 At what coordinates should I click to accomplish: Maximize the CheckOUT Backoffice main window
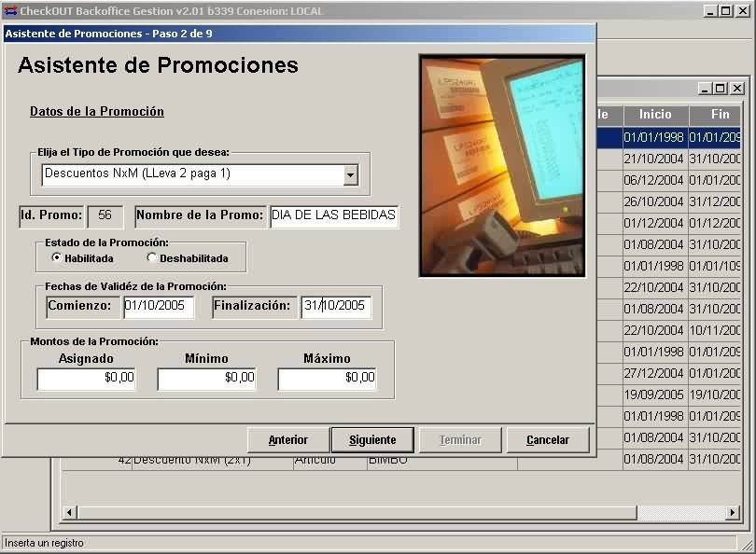(x=725, y=11)
